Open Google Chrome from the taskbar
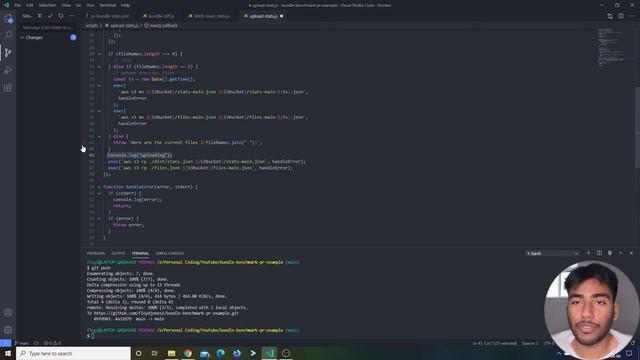Screen dimensions: 640x360 188,353
